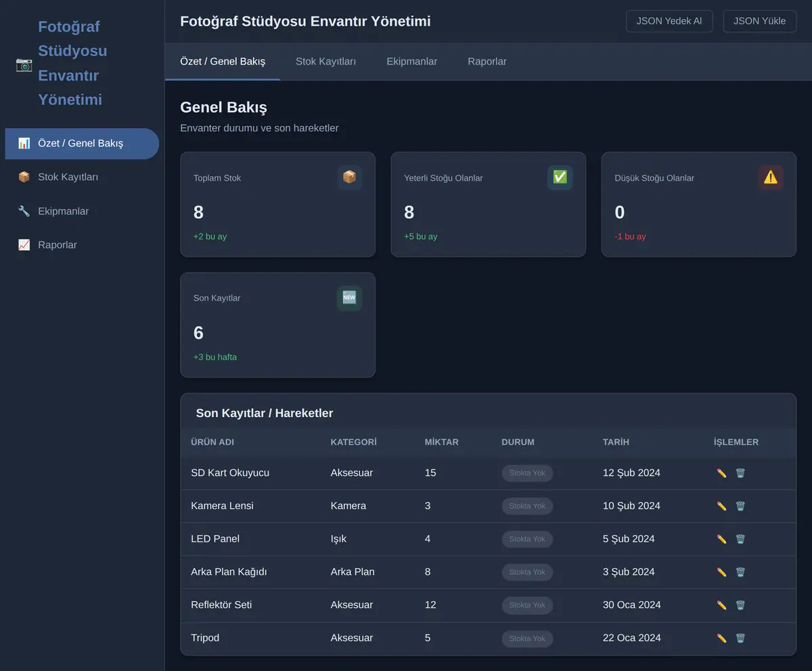
Task: Click the trash icon for Tripod
Action: (740, 638)
